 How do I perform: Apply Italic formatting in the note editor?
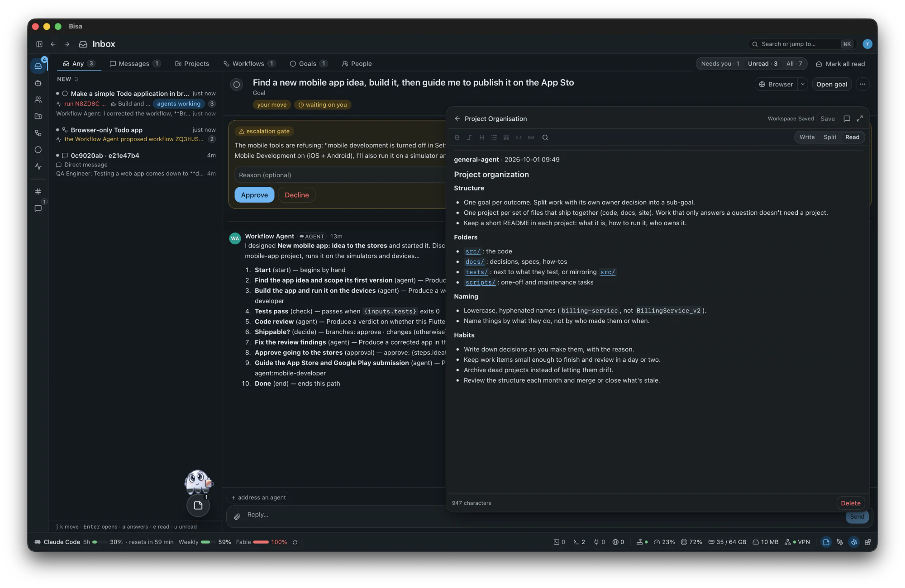click(469, 138)
